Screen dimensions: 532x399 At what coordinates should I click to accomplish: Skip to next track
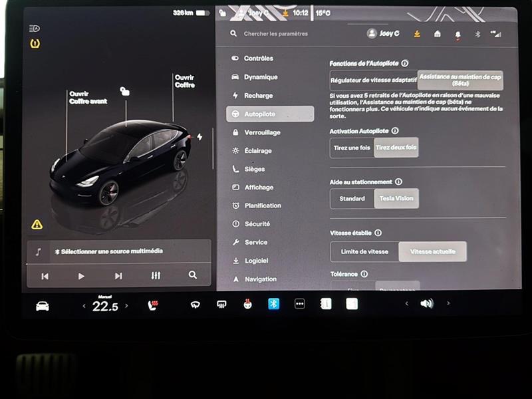[x=118, y=276]
